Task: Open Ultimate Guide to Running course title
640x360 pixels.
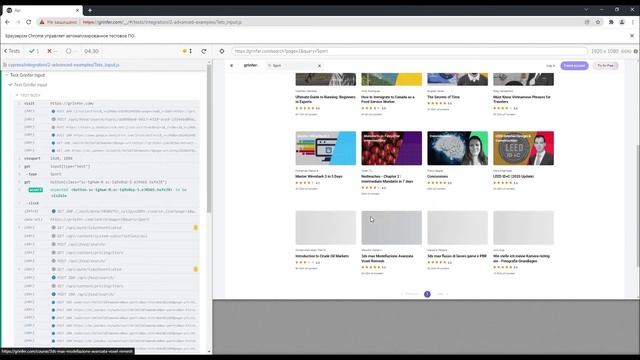Action: click(325, 99)
